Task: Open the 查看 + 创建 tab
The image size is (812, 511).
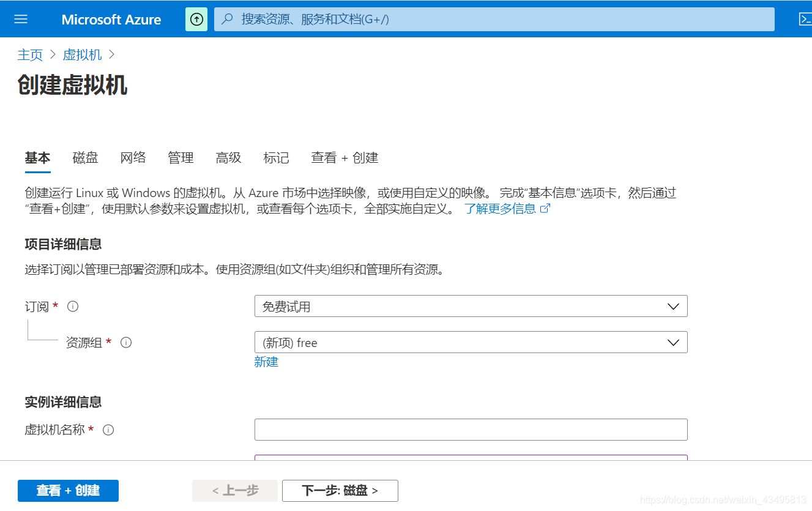Action: 345,158
